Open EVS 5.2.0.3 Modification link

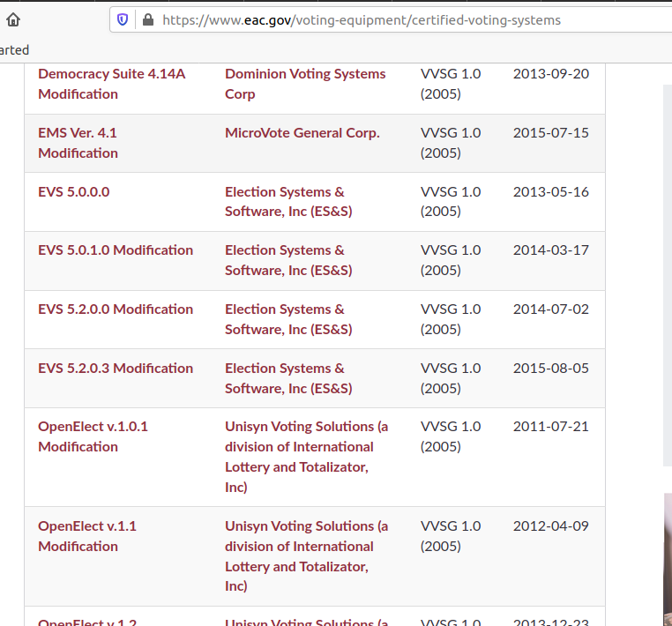click(116, 368)
